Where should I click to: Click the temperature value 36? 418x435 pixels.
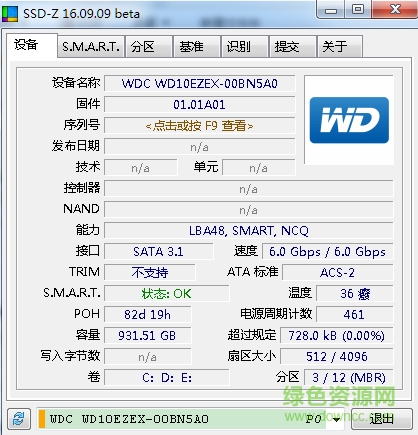[355, 294]
